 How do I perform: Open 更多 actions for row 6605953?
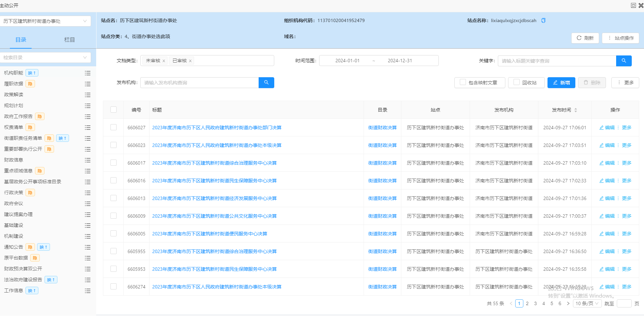[x=626, y=269]
